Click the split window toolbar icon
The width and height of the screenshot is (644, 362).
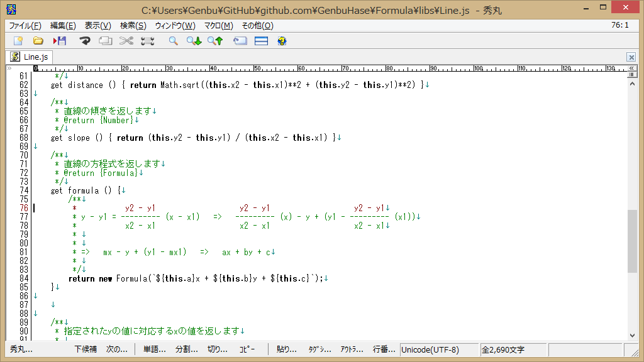click(x=262, y=41)
